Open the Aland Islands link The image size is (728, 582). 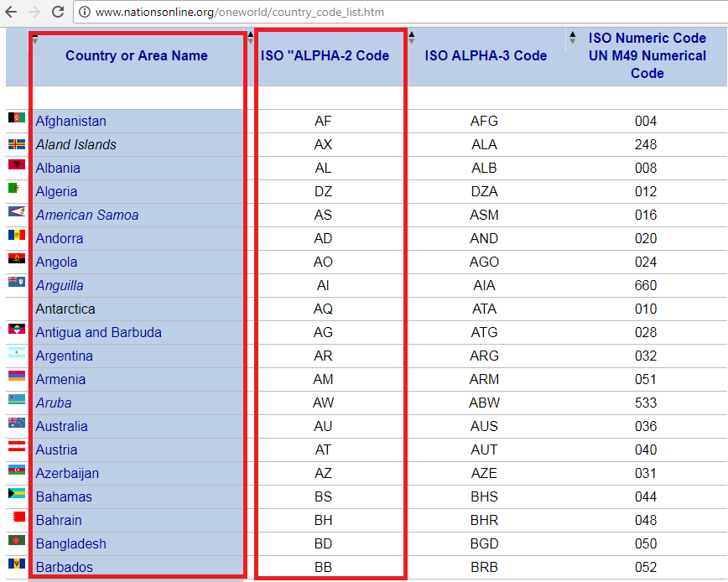pyautogui.click(x=76, y=144)
